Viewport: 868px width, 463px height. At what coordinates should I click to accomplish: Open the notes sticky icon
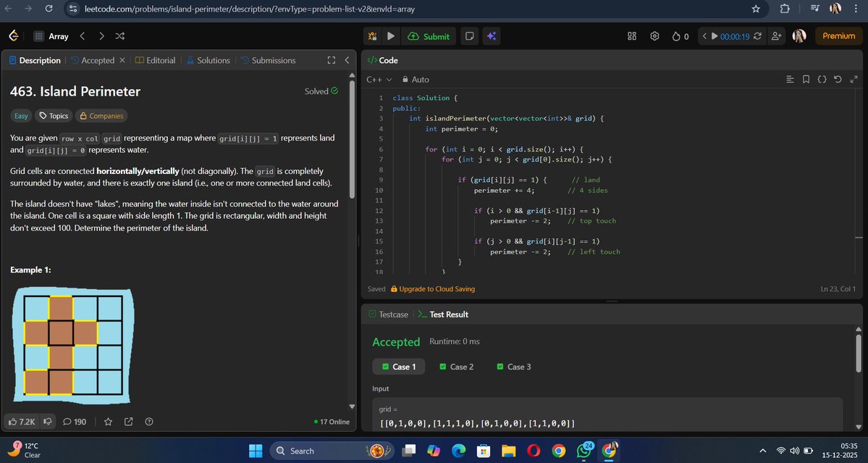(x=469, y=36)
